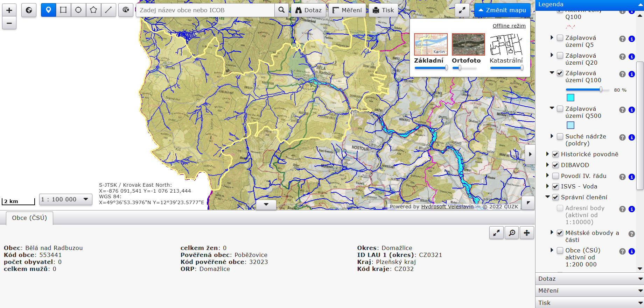Collapse the right panel with the arrow handle
This screenshot has height=308, width=644.
pyautogui.click(x=530, y=154)
